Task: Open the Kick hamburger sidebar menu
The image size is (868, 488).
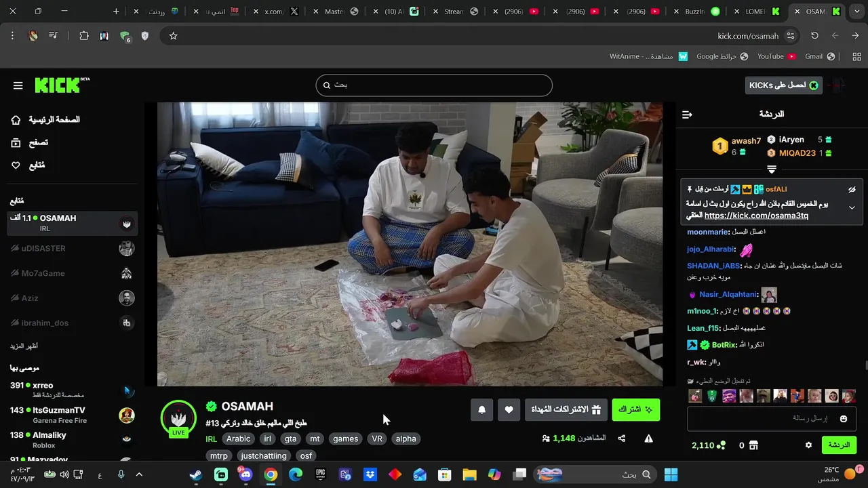Action: [18, 85]
